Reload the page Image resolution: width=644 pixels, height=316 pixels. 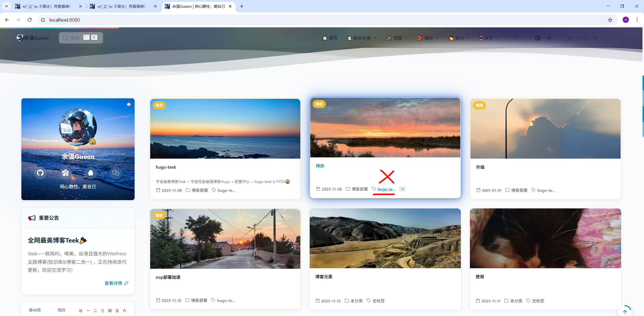[x=30, y=20]
